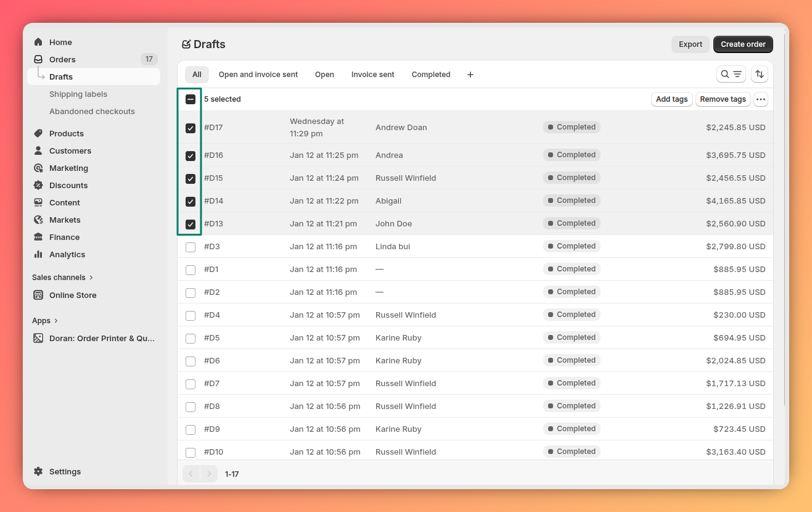Open search and filter drafts button
This screenshot has height=512, width=812.
coord(731,74)
